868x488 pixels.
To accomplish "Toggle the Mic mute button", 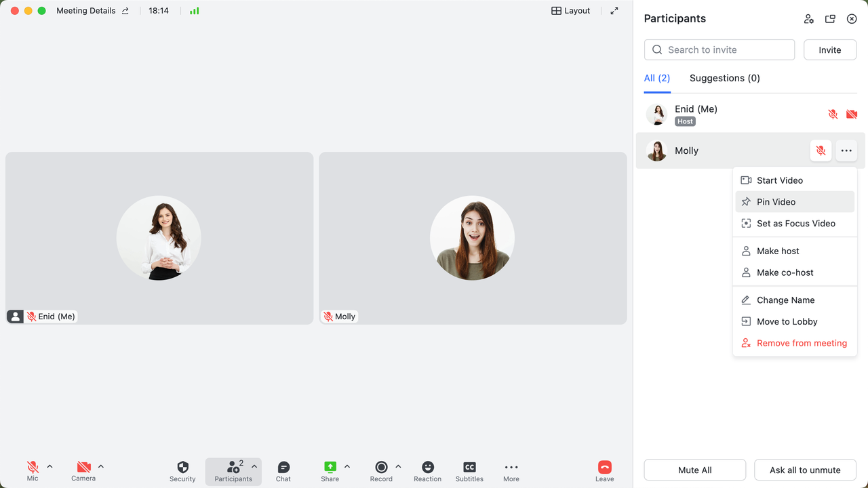I will pos(33,471).
